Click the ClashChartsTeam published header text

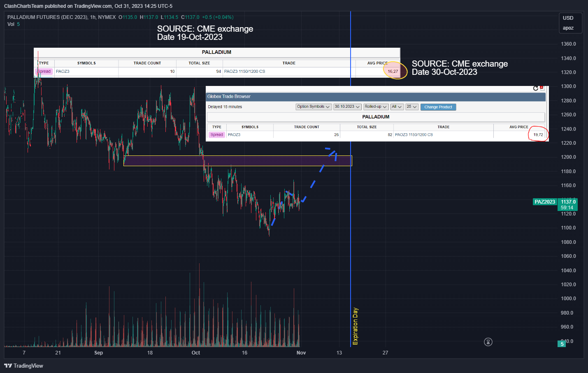[x=88, y=6]
